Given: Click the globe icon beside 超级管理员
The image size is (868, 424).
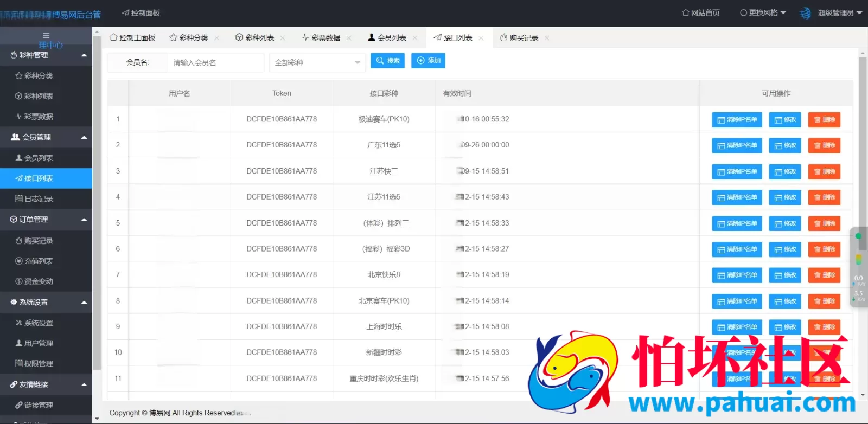Looking at the screenshot, I should click(x=806, y=13).
